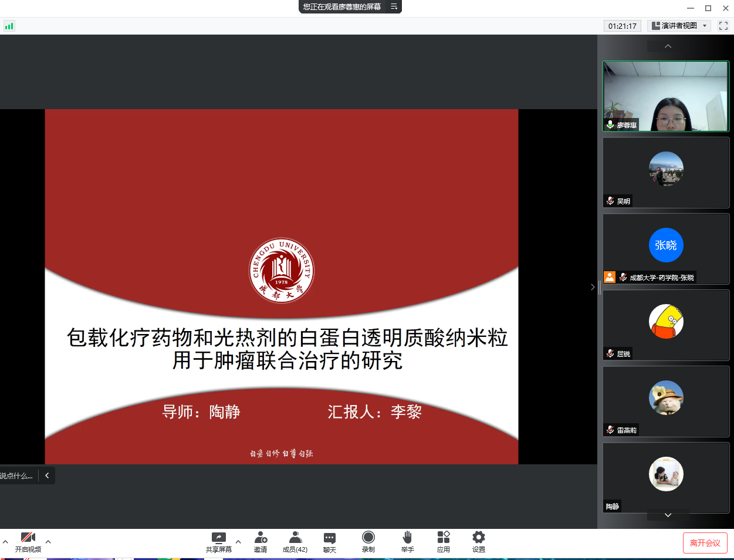The width and height of the screenshot is (734, 560).
Task: Expand share screen options arrow
Action: 238,541
